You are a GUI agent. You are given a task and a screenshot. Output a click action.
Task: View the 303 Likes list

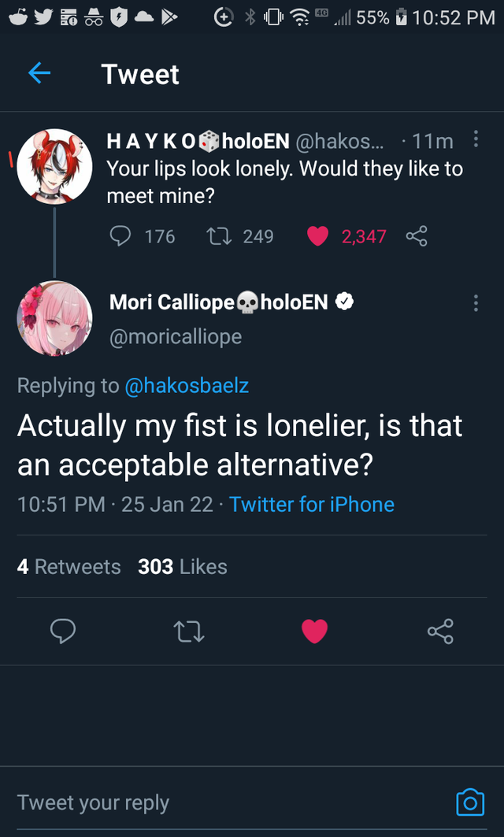coord(182,565)
